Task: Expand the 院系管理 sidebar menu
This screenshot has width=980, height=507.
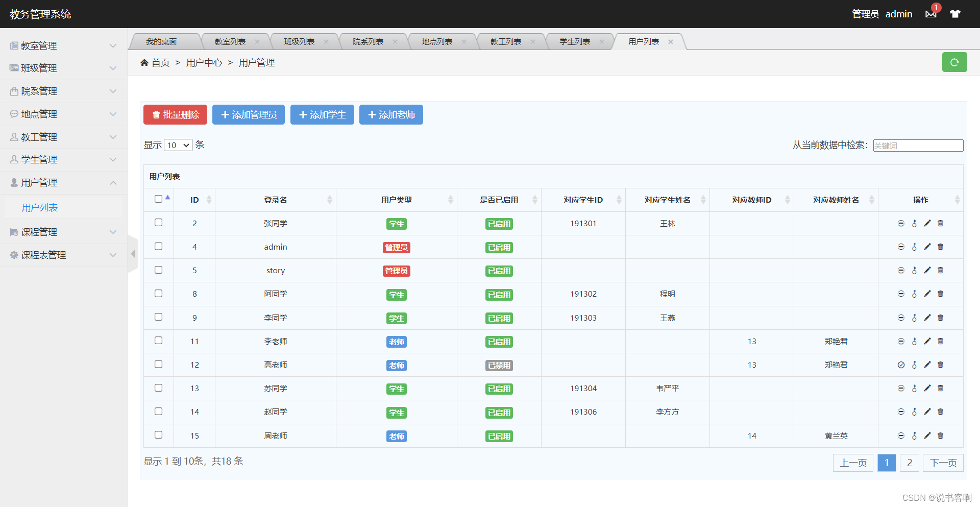Action: 63,91
